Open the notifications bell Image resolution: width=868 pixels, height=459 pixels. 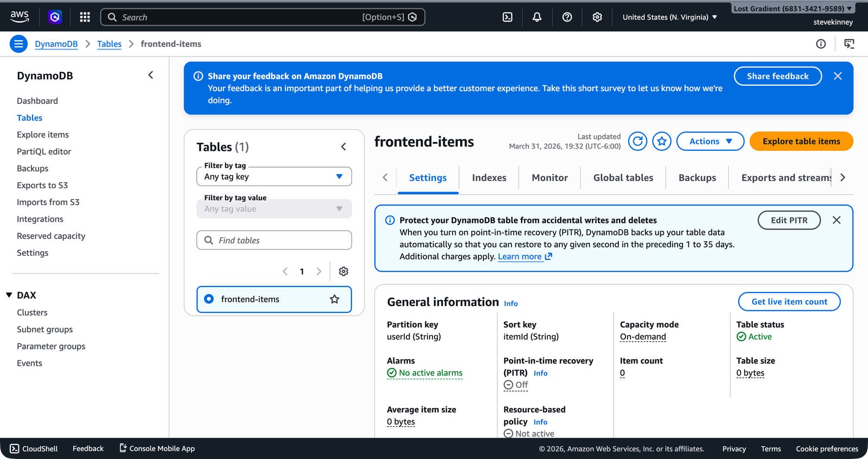[x=537, y=17]
